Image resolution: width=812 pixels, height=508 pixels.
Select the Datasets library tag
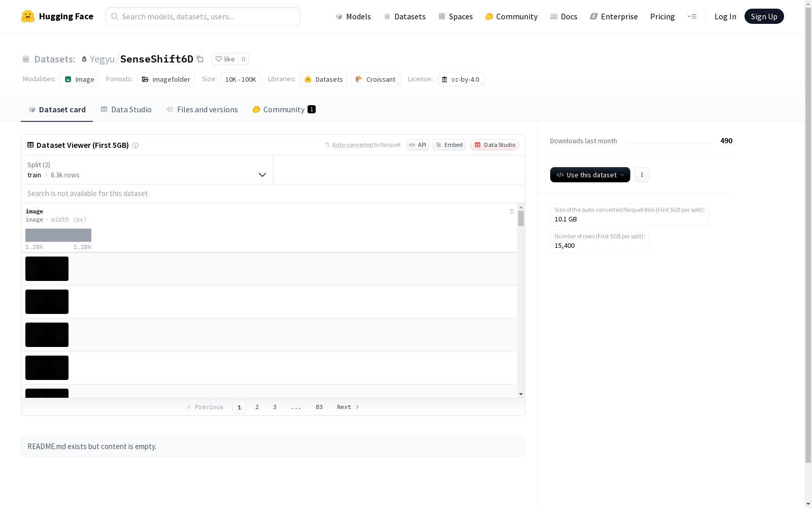click(x=324, y=79)
